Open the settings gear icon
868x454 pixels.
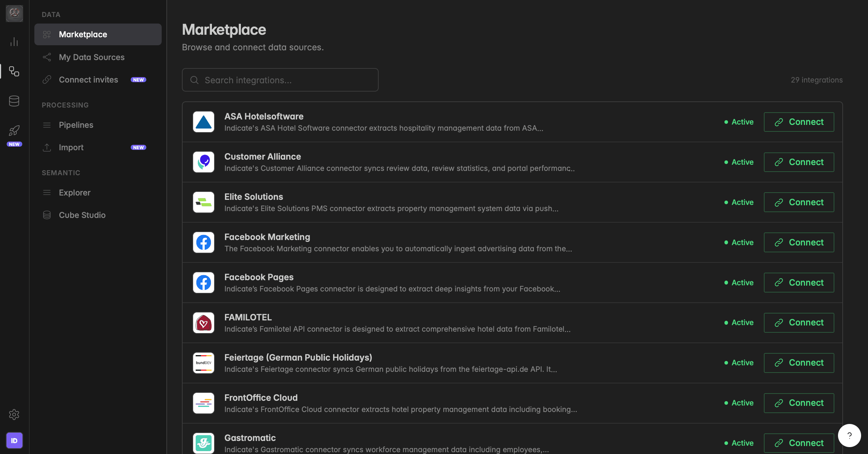tap(14, 415)
